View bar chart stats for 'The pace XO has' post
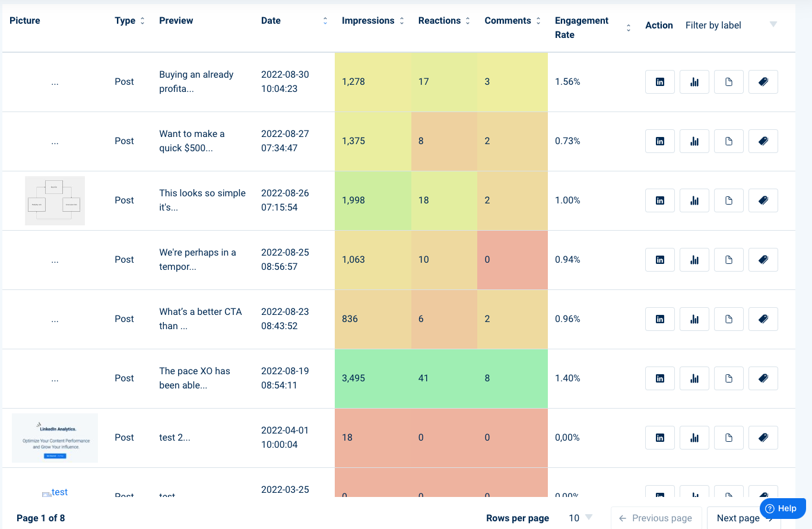Viewport: 812px width, 529px height. 694,378
